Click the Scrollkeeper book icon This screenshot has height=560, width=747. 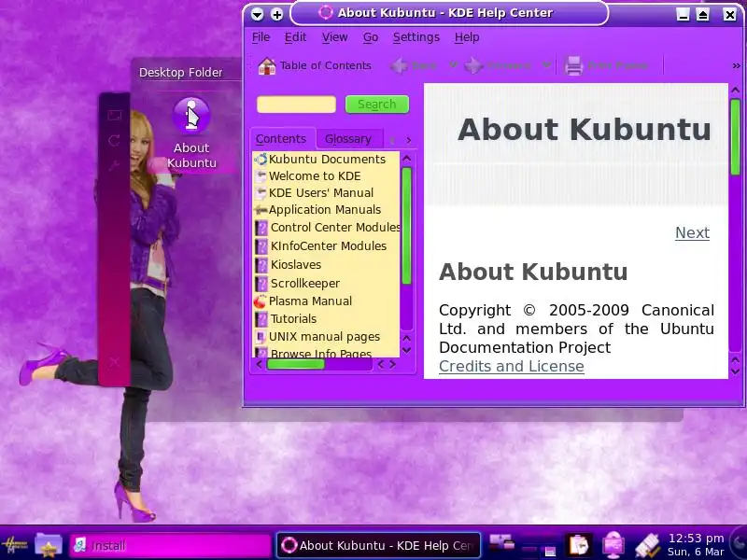click(261, 284)
